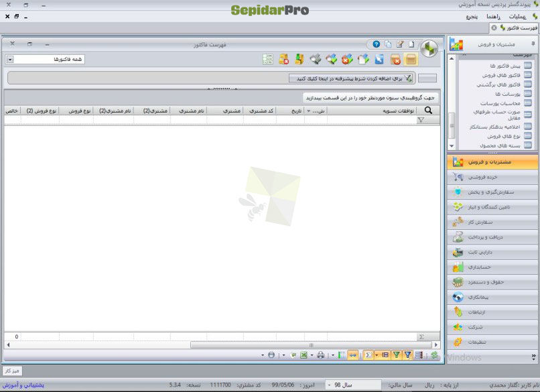Toggle the green funnel filter button

[397, 354]
